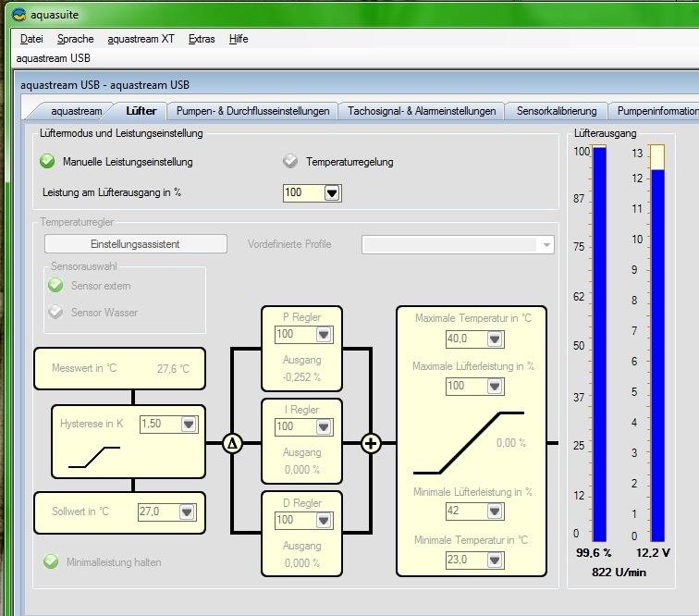Image resolution: width=699 pixels, height=616 pixels.
Task: Click the fan output percent bar
Action: (599, 343)
